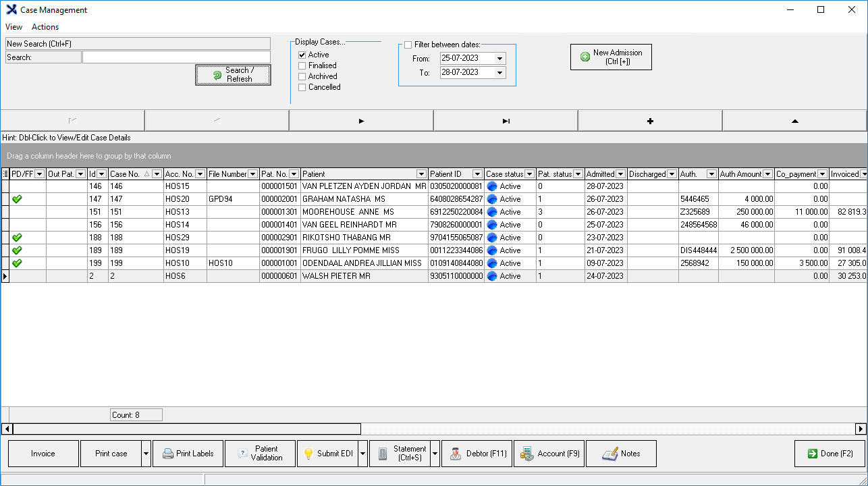
Task: Jump to last record with navigator
Action: click(x=506, y=121)
